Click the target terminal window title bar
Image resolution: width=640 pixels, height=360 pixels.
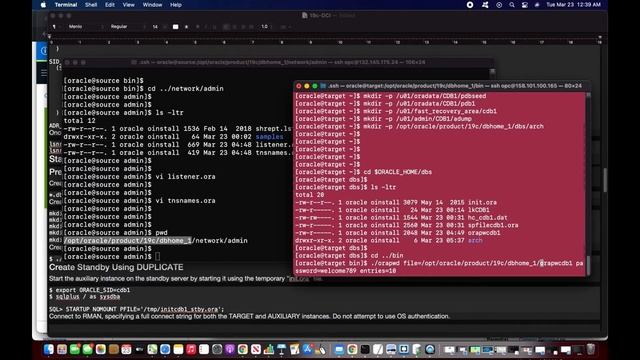441,86
